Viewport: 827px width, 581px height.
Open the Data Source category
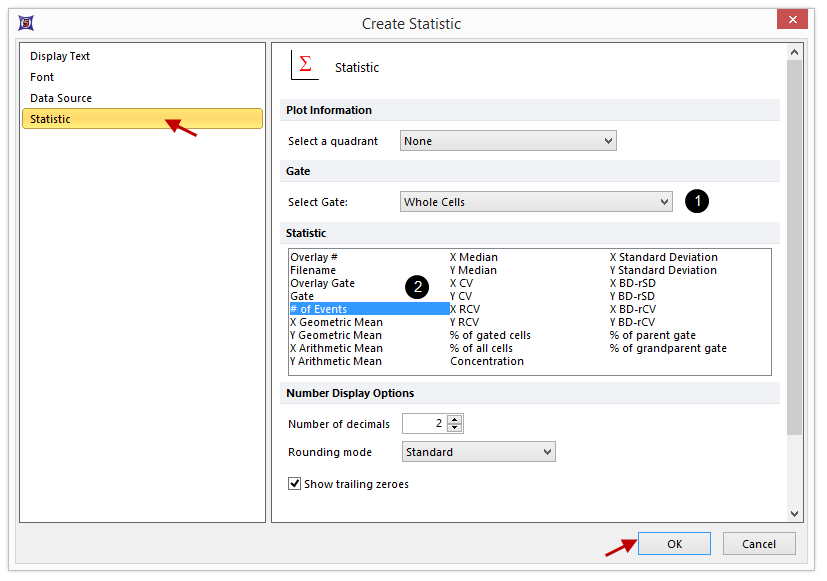[x=61, y=98]
